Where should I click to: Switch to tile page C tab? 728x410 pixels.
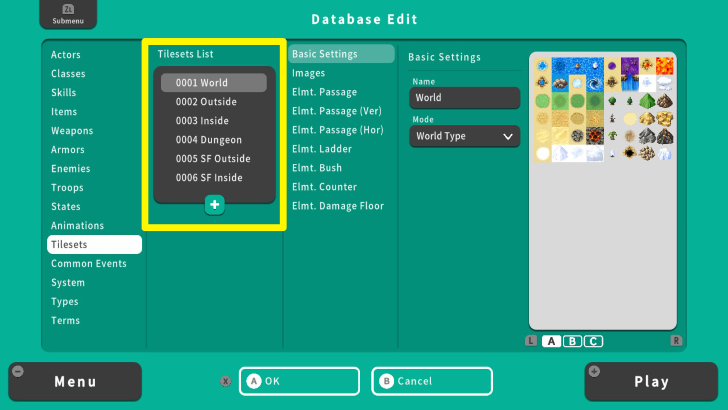(593, 341)
